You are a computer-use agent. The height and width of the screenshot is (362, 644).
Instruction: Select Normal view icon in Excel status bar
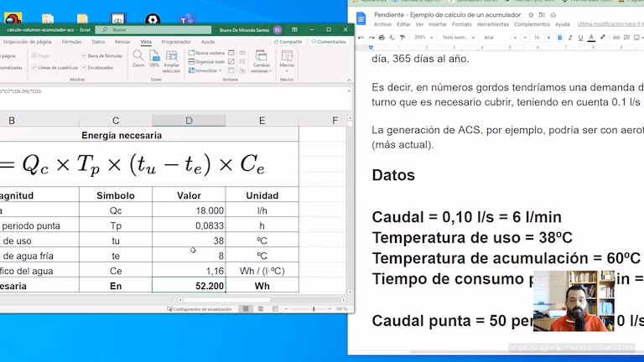pyautogui.click(x=246, y=308)
